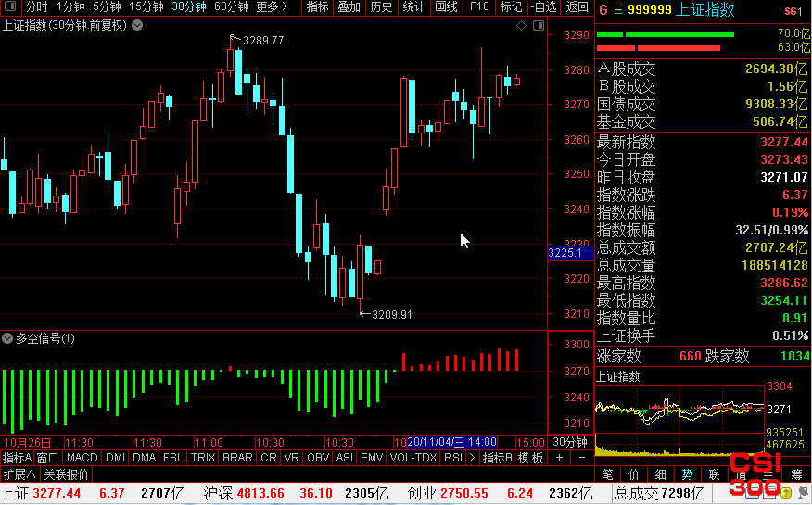The height and width of the screenshot is (505, 812).
Task: Click the 30分钟 label on the time axis
Action: pyautogui.click(x=570, y=442)
